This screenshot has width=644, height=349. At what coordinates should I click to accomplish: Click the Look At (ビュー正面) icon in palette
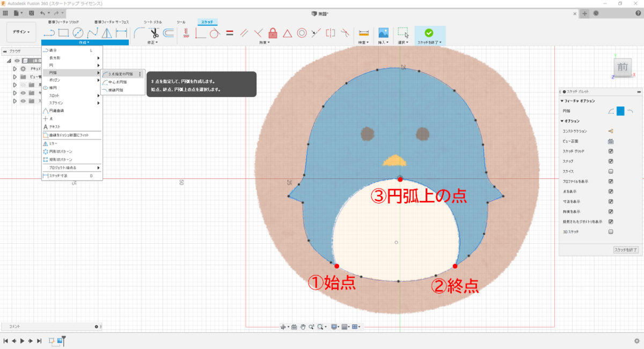click(x=611, y=141)
